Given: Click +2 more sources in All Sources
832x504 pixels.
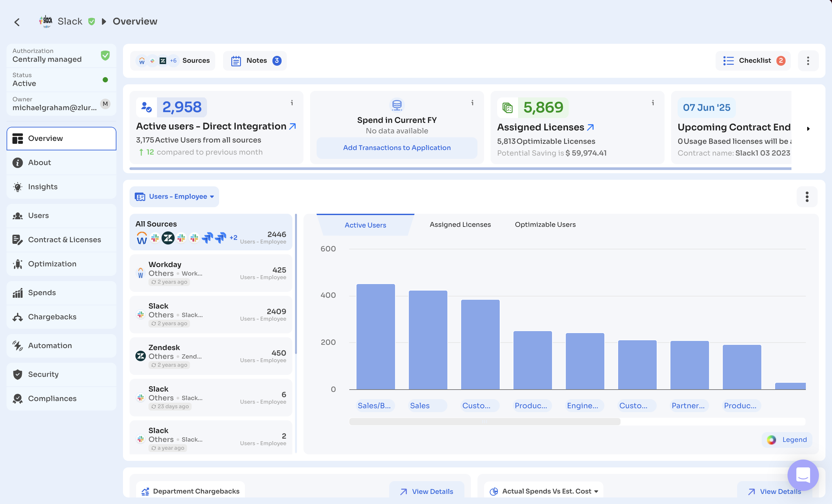Looking at the screenshot, I should [233, 238].
